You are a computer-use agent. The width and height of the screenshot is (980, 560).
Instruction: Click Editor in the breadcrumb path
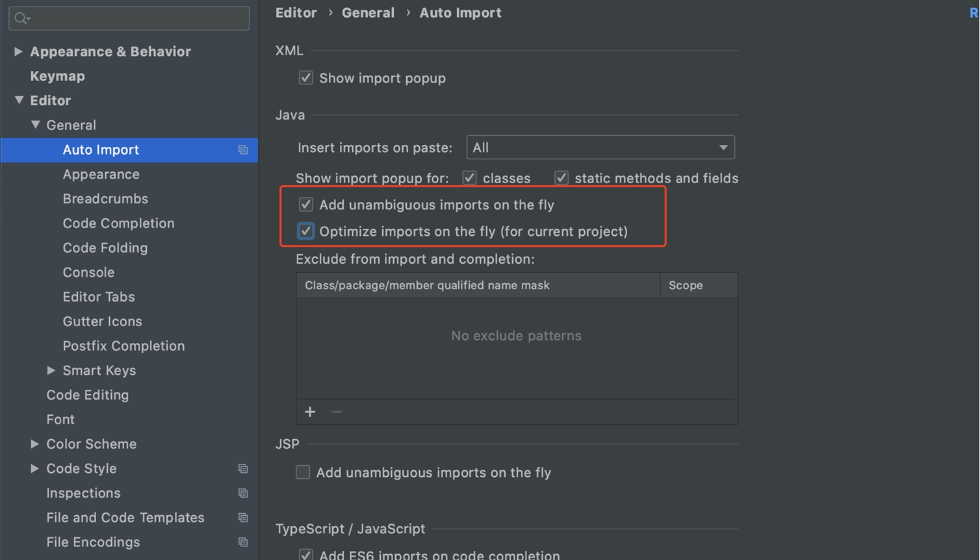coord(296,13)
